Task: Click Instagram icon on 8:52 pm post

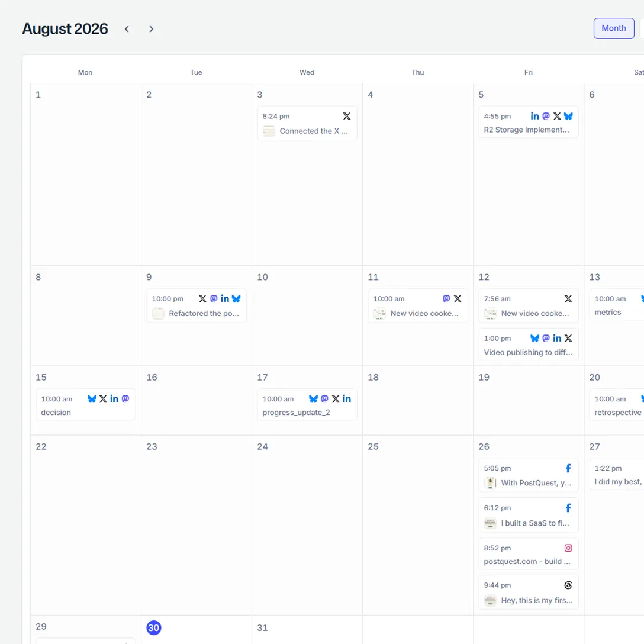Action: coord(568,548)
